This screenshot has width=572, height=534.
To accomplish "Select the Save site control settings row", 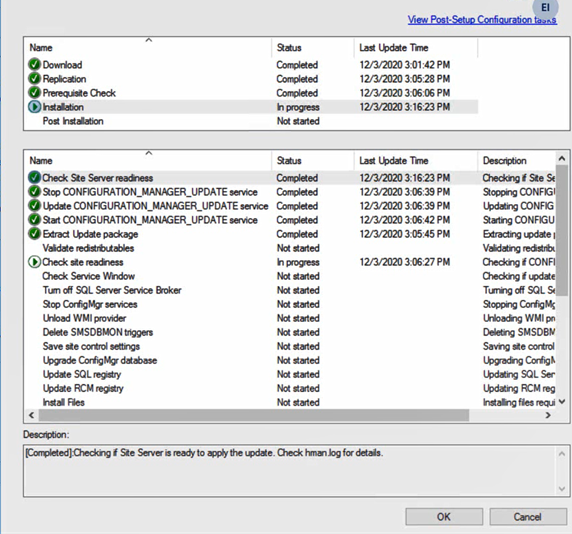I will tap(291, 346).
